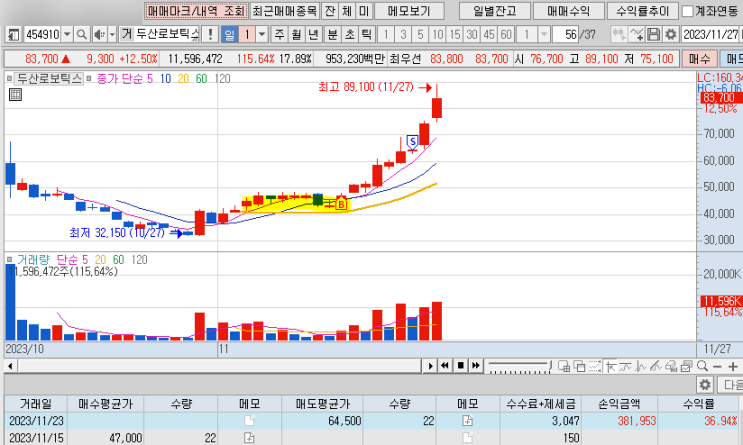Toggle the 두산로보틱스 price series checkbox
The width and height of the screenshot is (743, 445).
pyautogui.click(x=9, y=79)
